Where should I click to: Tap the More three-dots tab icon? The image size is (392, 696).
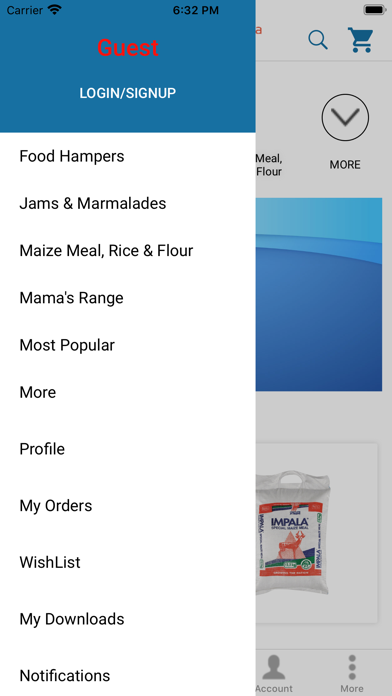coord(352,667)
